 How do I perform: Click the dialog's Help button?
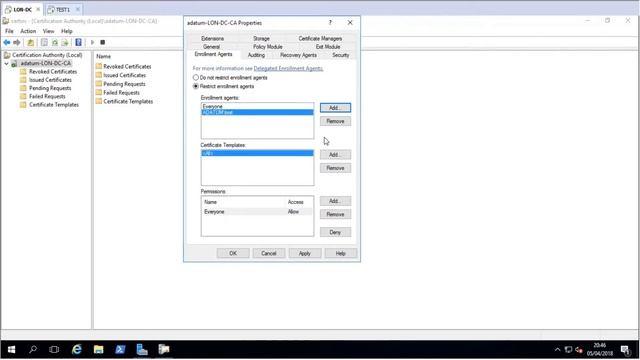pos(340,253)
